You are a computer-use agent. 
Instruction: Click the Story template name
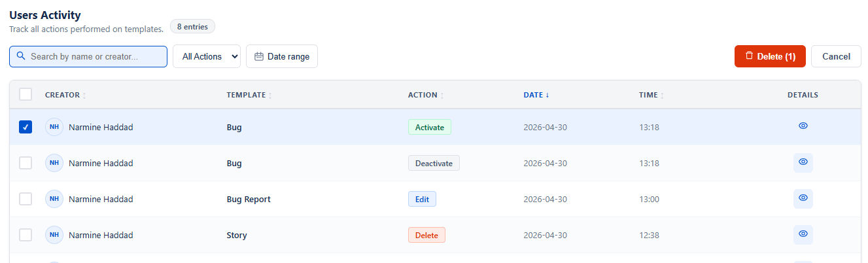pos(237,236)
